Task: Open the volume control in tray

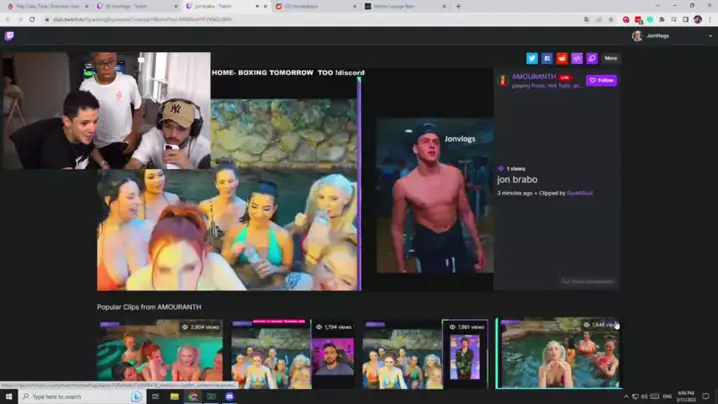Action: click(x=644, y=396)
